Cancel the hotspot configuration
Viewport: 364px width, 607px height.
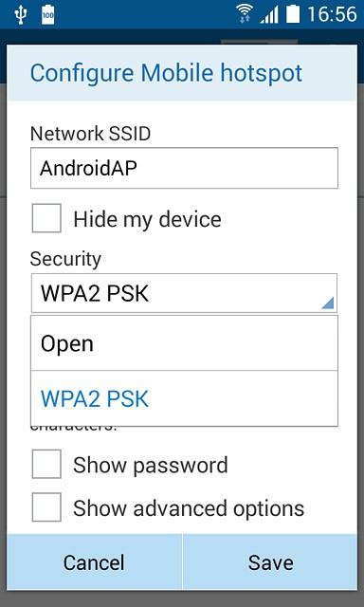click(x=95, y=562)
